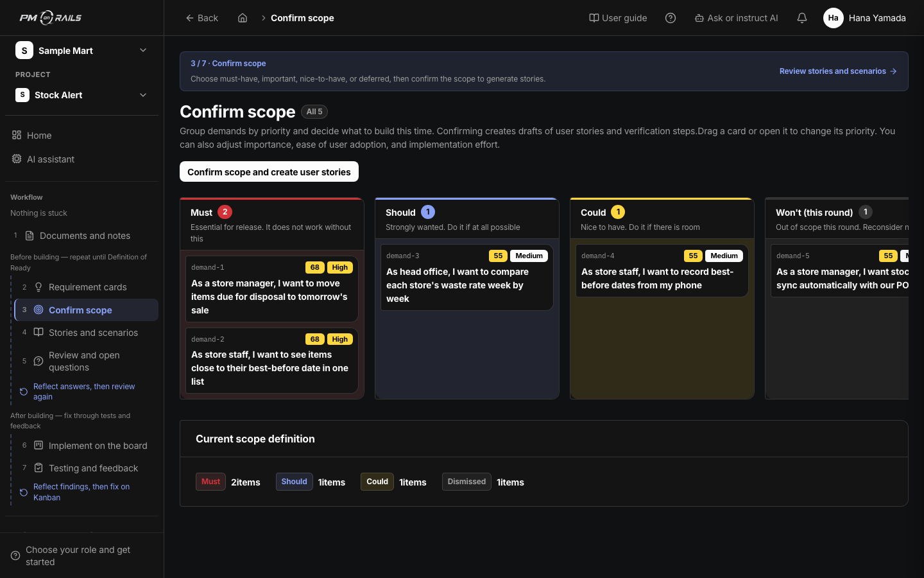
Task: Click the Medium badge on demand-3
Action: click(529, 256)
